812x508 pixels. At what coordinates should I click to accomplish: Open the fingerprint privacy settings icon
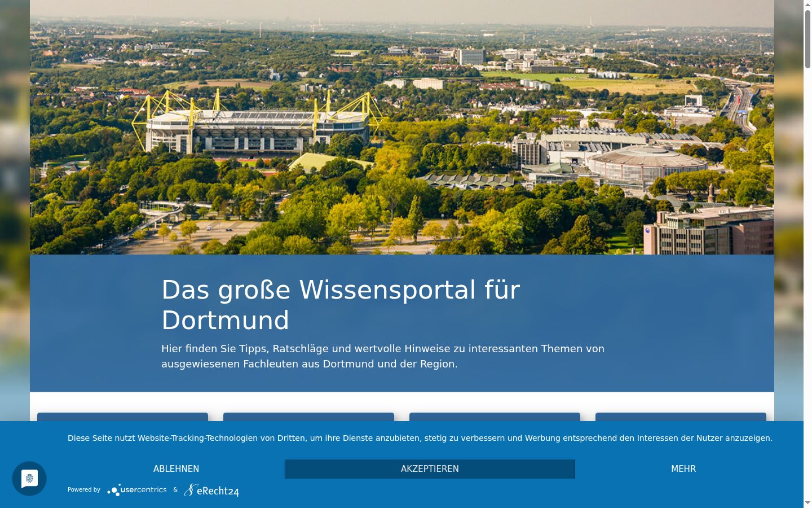click(29, 479)
